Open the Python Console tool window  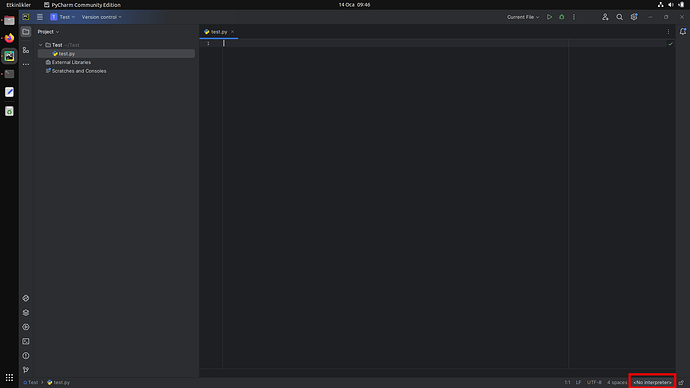coord(26,298)
